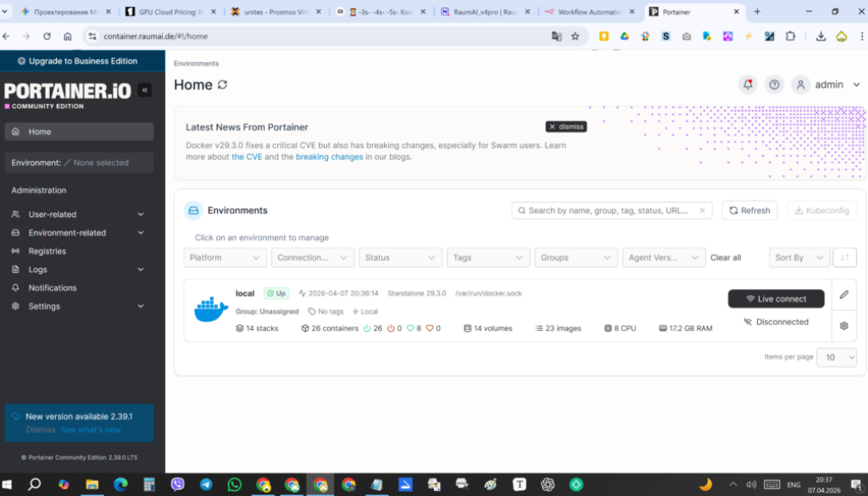This screenshot has height=496, width=868.
Task: Dismiss the new version notice
Action: pyautogui.click(x=41, y=430)
